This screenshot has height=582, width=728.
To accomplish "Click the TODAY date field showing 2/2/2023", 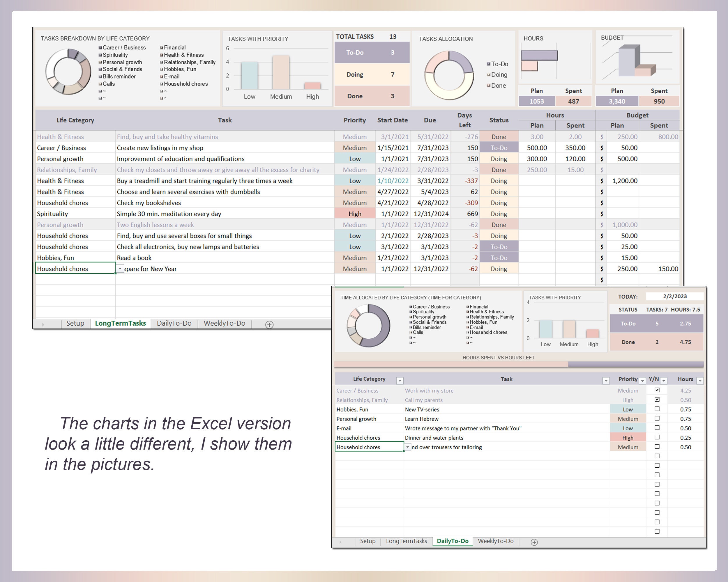I will (x=675, y=296).
